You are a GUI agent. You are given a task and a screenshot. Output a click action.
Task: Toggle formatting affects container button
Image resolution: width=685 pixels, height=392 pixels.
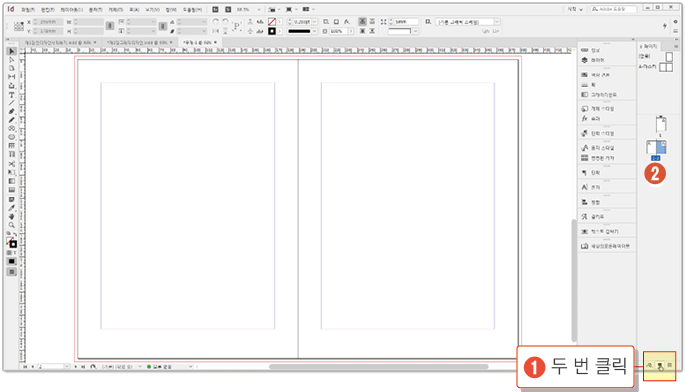(9, 253)
